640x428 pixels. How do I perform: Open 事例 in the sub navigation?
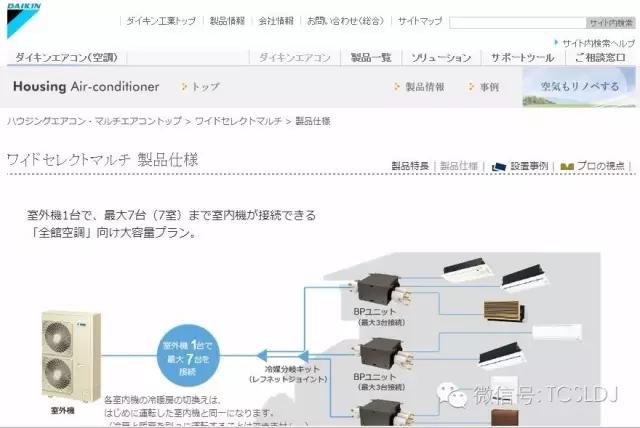pos(489,87)
